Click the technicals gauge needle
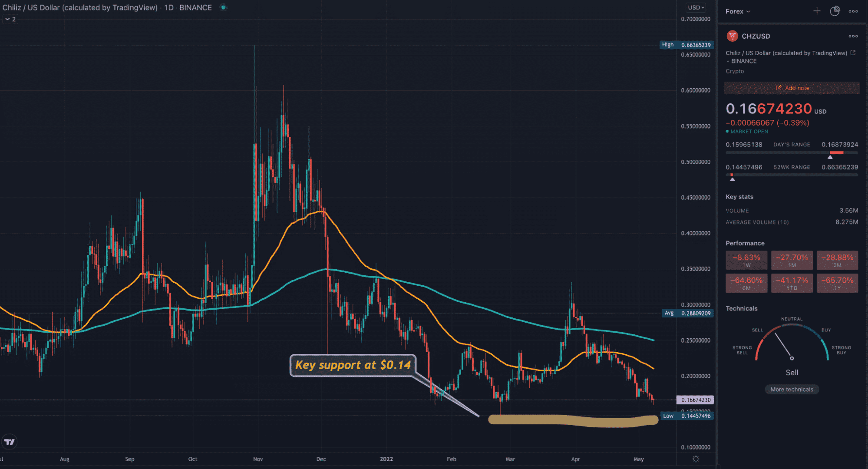 783,346
